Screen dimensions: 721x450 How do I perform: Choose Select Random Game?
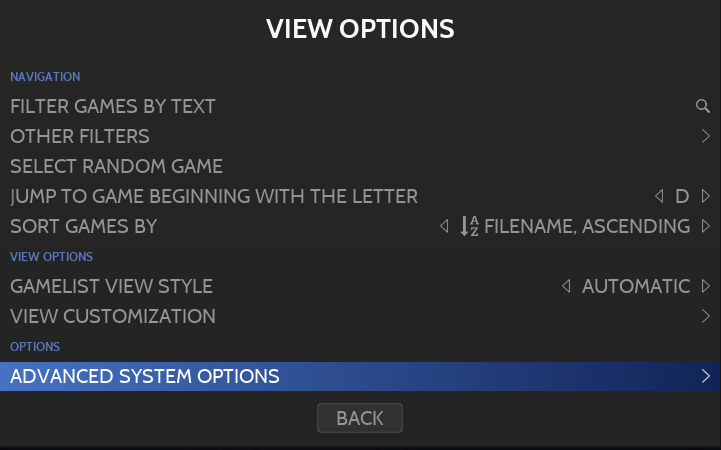click(116, 166)
